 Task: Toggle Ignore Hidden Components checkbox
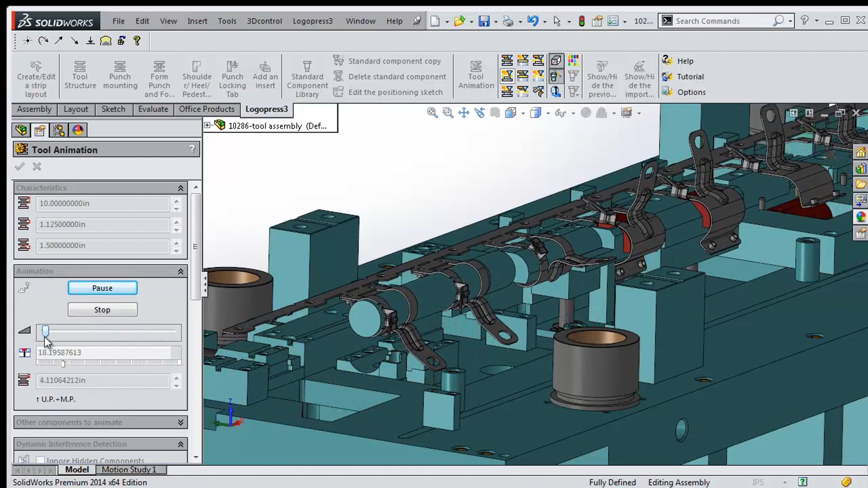point(40,460)
